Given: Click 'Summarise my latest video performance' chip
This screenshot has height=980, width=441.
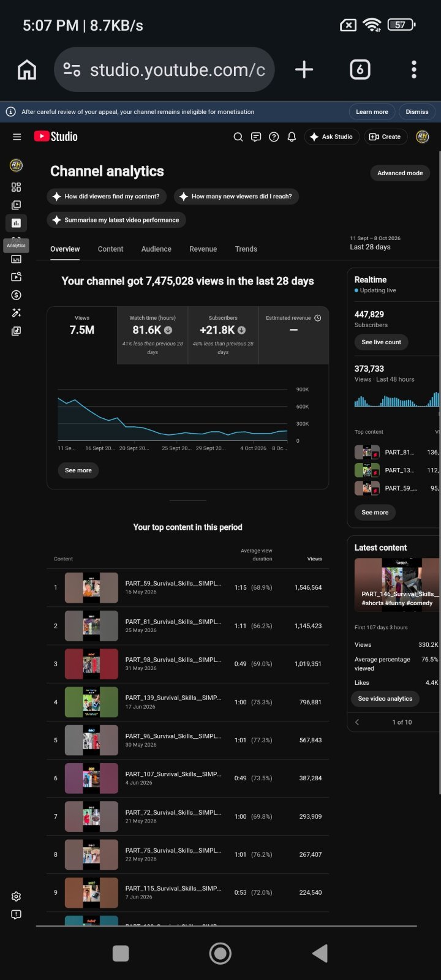Looking at the screenshot, I should [x=116, y=220].
